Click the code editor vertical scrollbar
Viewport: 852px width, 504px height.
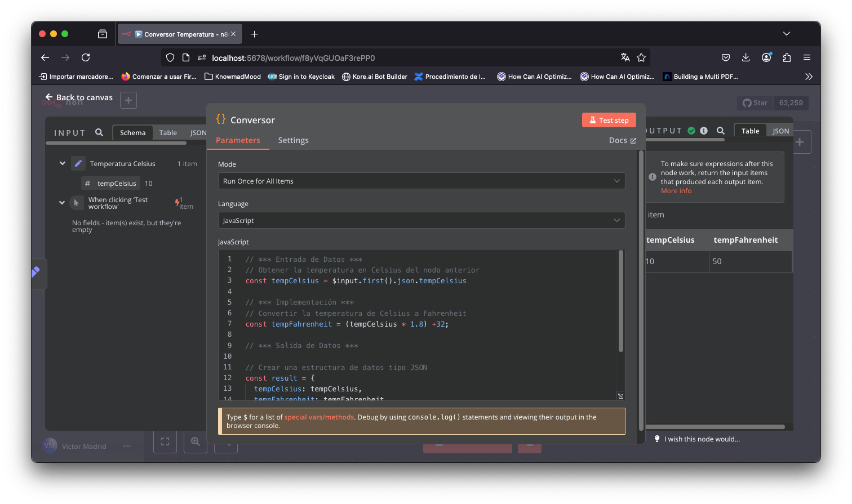click(x=621, y=301)
